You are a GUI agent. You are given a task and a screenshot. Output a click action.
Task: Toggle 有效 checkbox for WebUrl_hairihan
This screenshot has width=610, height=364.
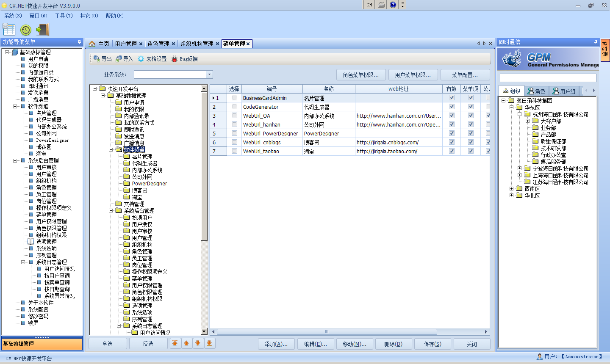[452, 124]
